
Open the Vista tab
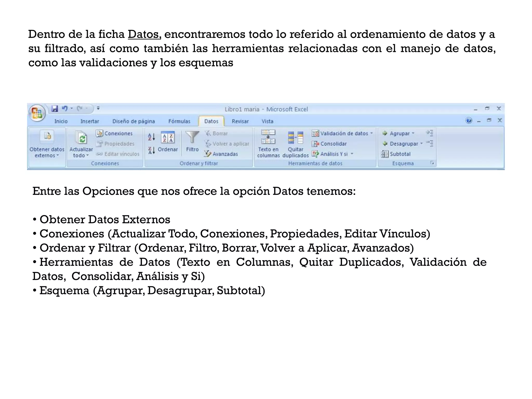point(268,121)
